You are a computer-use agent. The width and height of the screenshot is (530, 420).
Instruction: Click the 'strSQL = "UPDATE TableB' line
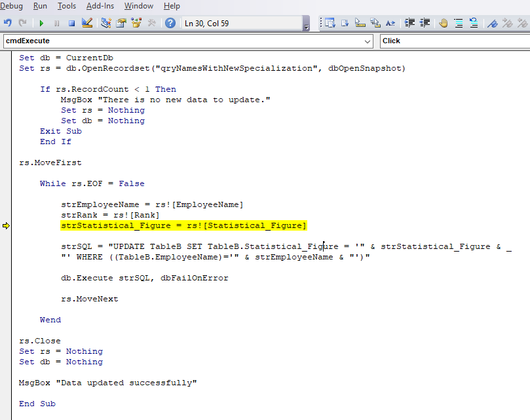[286, 246]
